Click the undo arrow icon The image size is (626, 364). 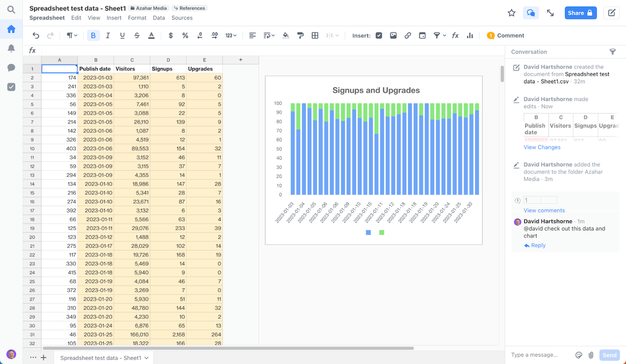36,35
